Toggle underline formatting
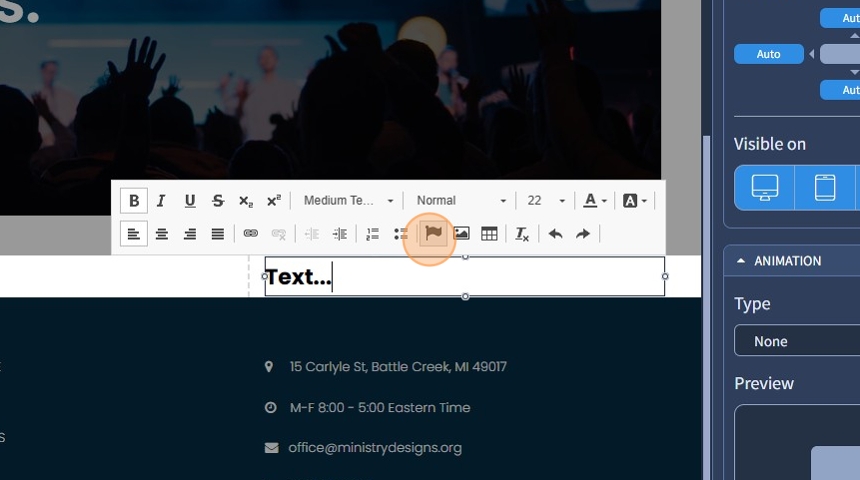This screenshot has height=480, width=860. 190,201
